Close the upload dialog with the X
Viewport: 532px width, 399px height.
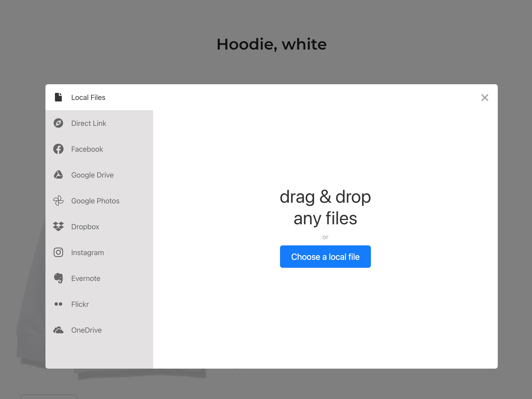pos(485,98)
